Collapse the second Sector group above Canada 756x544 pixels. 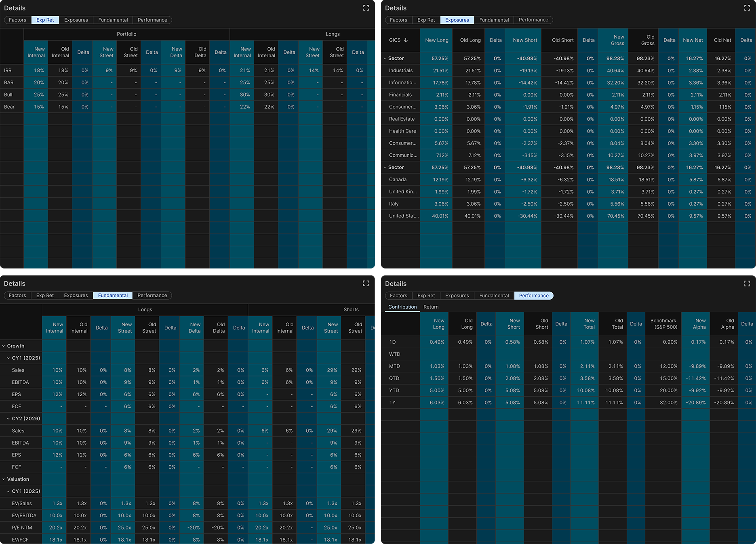tap(385, 167)
